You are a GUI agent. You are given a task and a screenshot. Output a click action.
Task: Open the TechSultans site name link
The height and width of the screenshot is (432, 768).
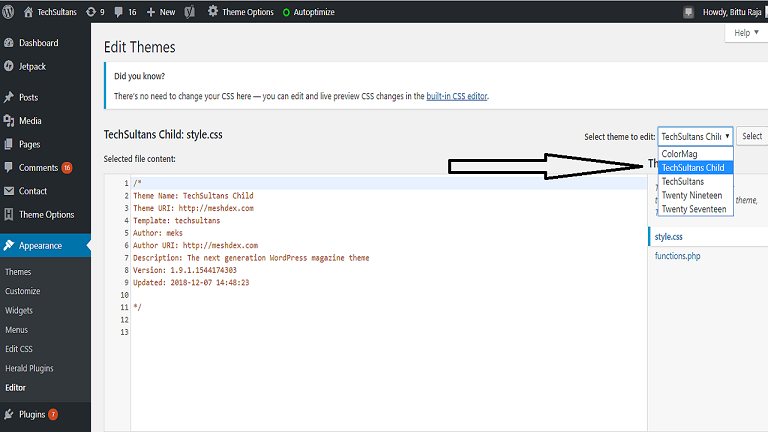(x=57, y=12)
